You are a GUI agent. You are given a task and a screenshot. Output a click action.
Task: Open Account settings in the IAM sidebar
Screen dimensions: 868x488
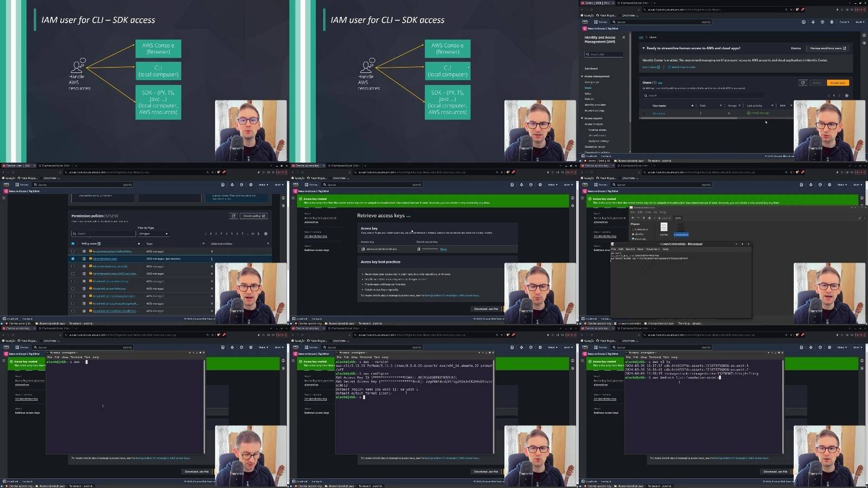click(595, 111)
